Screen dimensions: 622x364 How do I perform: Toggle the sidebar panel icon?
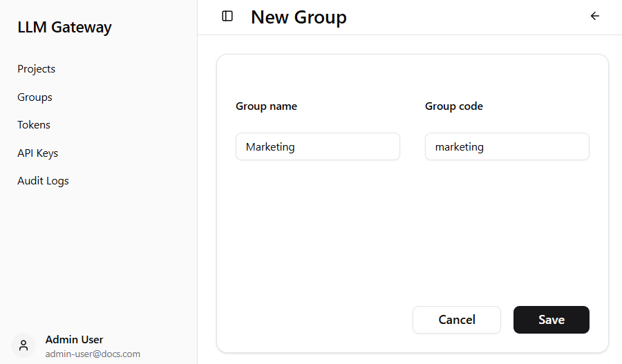coord(227,17)
